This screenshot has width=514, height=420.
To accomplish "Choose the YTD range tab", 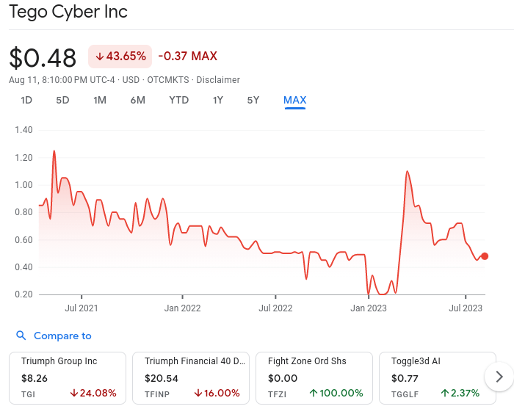I will coord(178,100).
